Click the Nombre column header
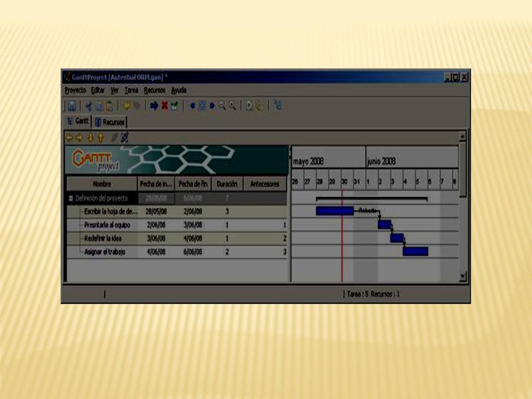 pyautogui.click(x=102, y=184)
